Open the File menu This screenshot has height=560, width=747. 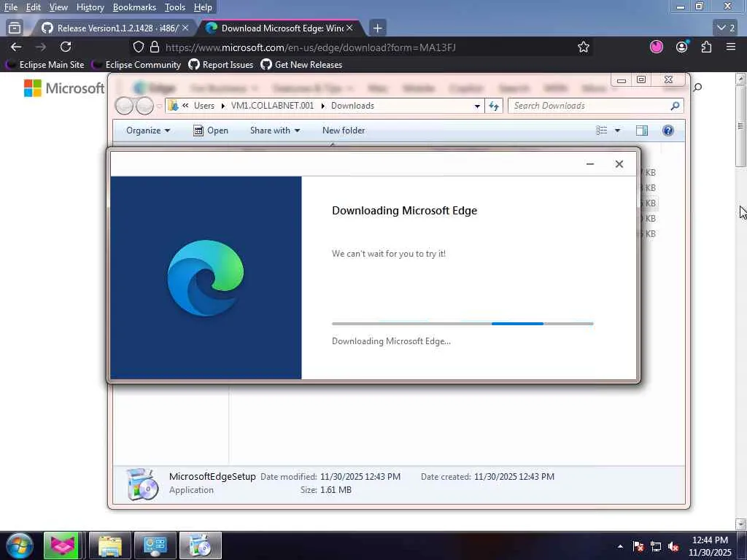coord(10,7)
